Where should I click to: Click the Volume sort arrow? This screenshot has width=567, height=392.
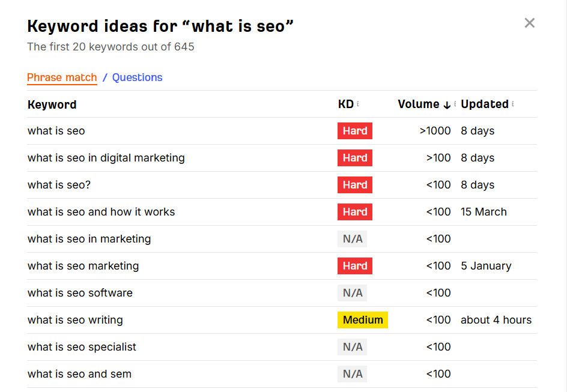(447, 104)
